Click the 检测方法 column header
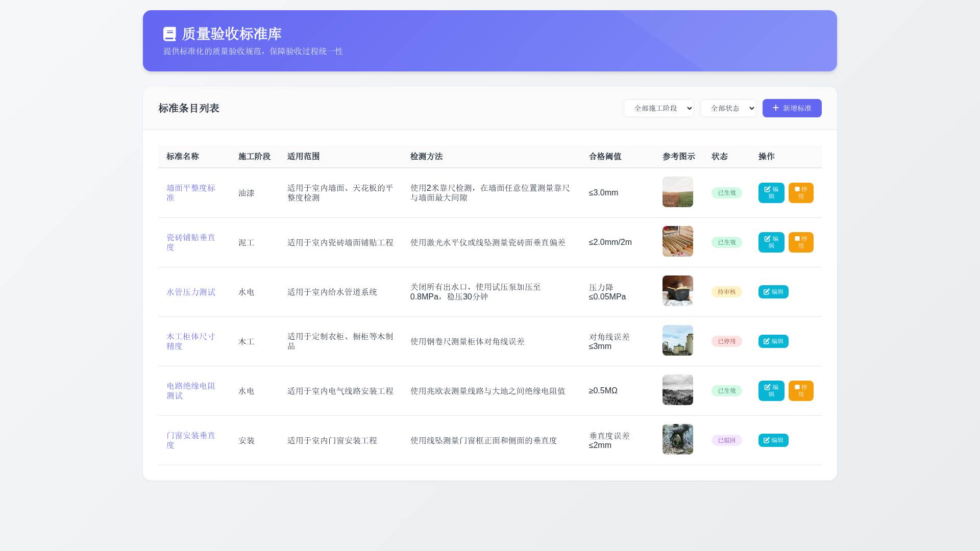980x551 pixels. [x=426, y=157]
